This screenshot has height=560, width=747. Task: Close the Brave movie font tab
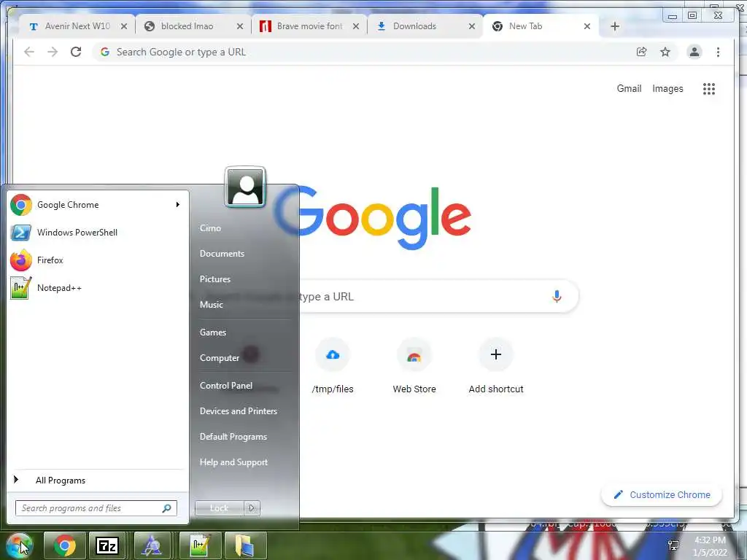[356, 27]
